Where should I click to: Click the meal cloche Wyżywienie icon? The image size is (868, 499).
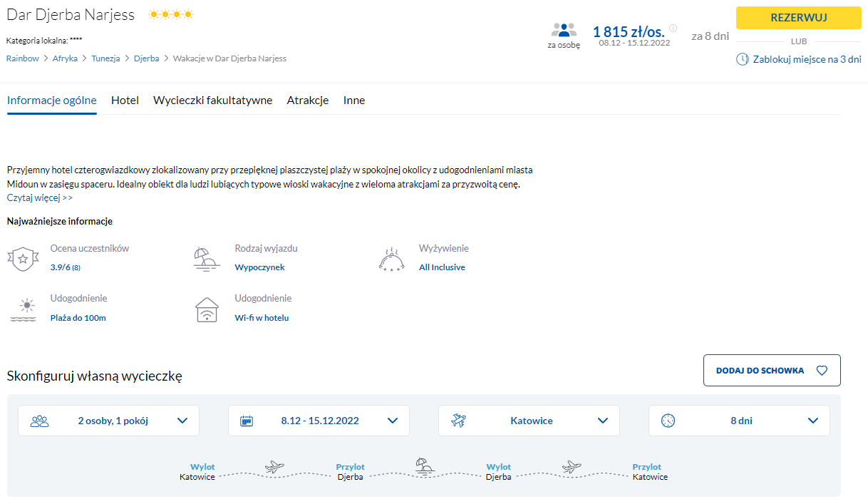point(391,259)
